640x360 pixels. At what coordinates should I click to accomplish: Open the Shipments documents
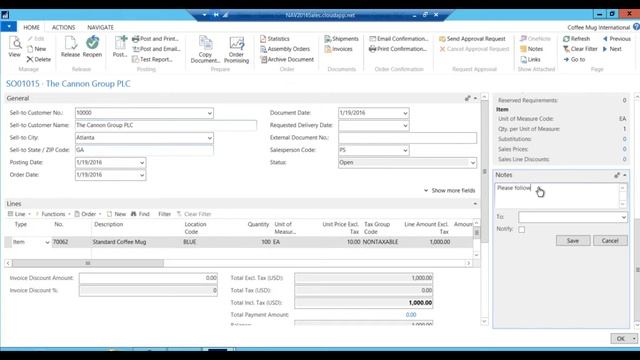pos(341,39)
